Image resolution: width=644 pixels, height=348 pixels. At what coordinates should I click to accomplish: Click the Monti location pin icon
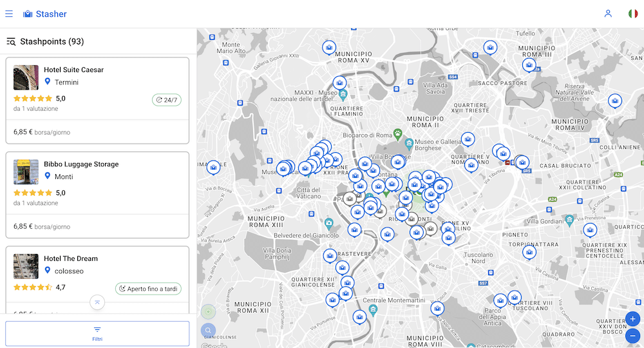point(48,177)
